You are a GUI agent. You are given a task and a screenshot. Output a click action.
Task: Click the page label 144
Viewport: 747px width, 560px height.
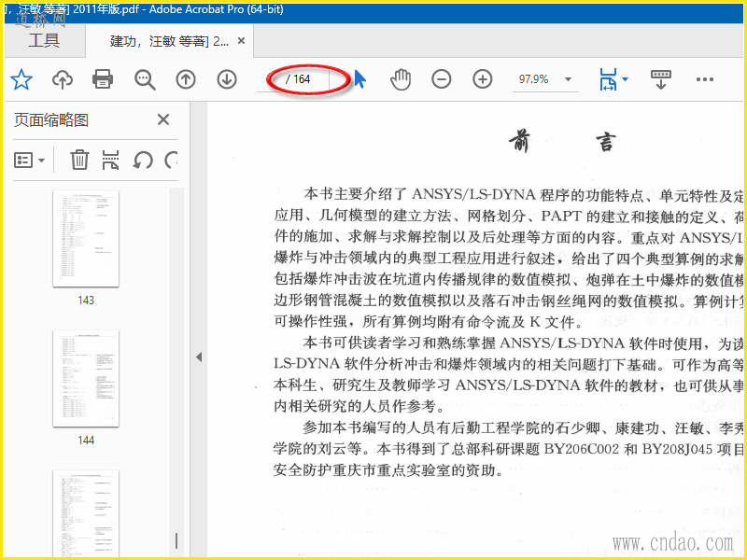(x=86, y=441)
